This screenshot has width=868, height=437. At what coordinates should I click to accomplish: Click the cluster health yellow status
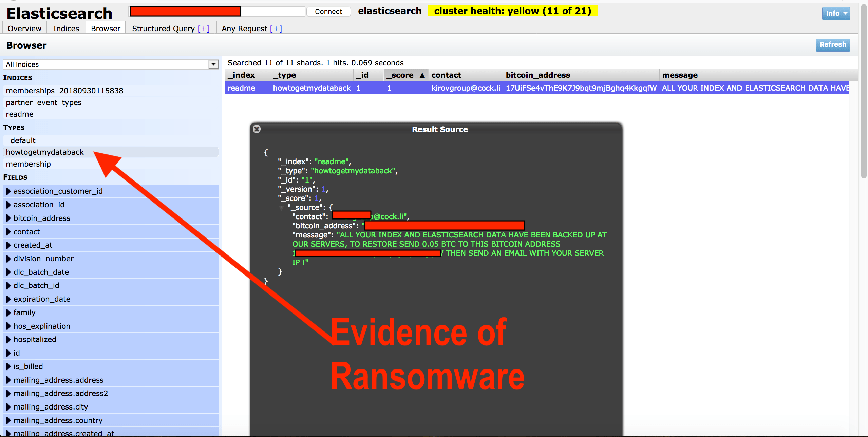point(512,11)
